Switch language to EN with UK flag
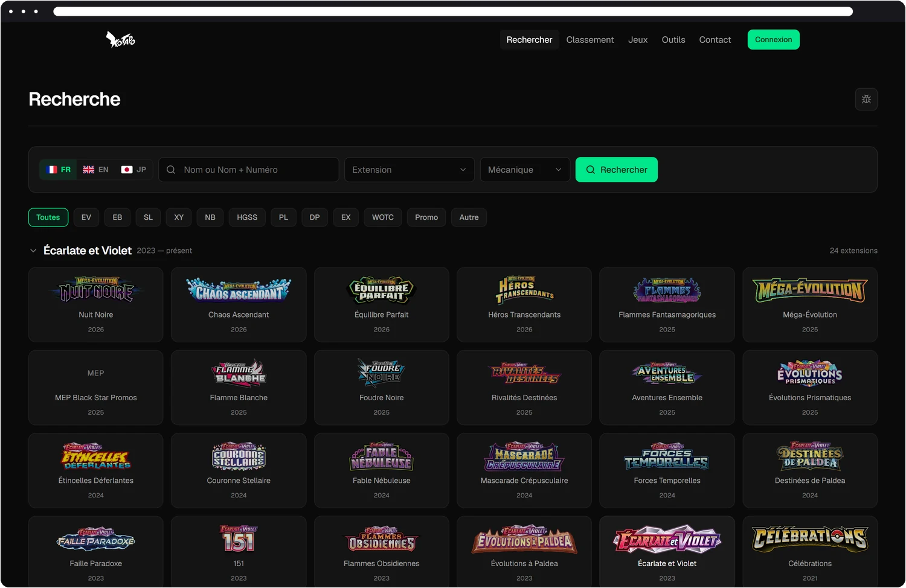Image resolution: width=906 pixels, height=588 pixels. 95,170
